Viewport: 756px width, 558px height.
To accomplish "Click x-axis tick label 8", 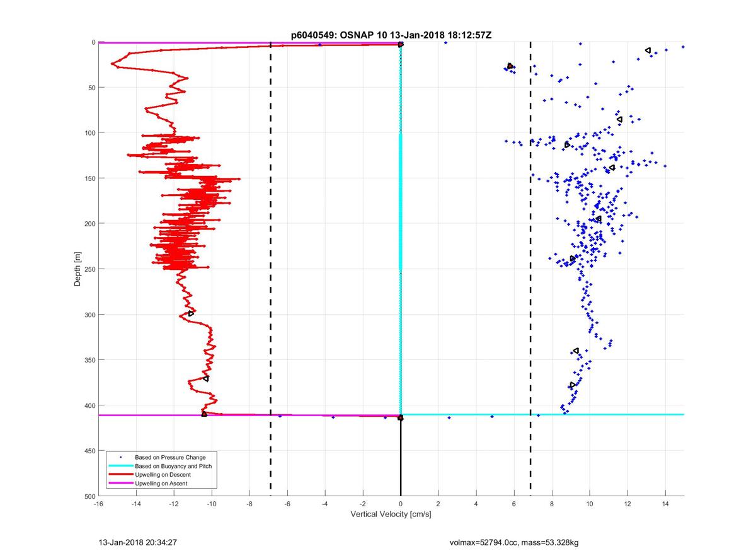I will (x=552, y=504).
